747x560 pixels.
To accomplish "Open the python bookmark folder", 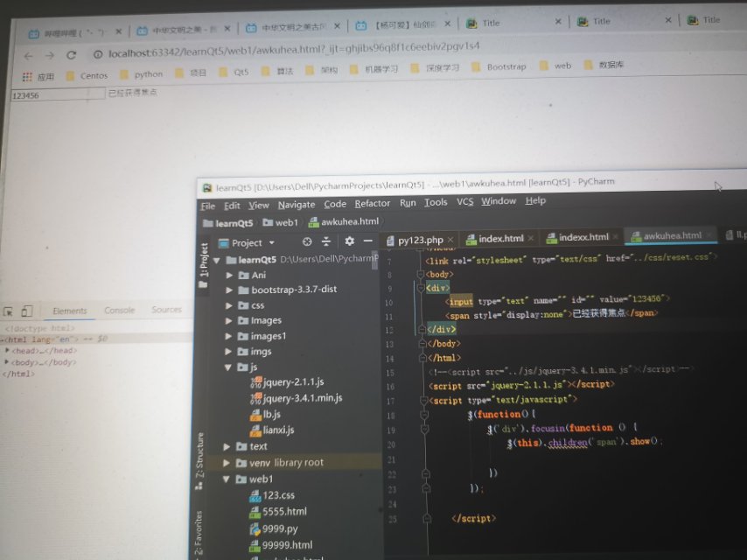I will 142,74.
